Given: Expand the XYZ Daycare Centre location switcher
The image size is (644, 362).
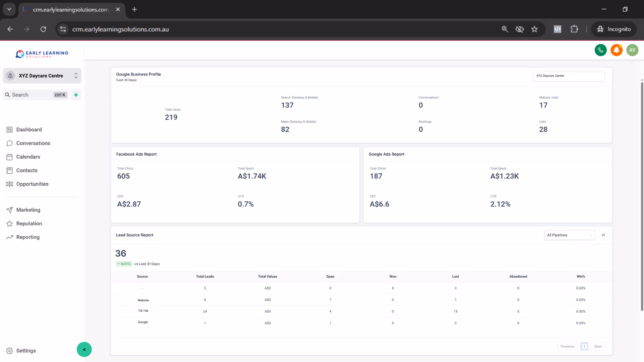Looking at the screenshot, I should click(x=76, y=76).
